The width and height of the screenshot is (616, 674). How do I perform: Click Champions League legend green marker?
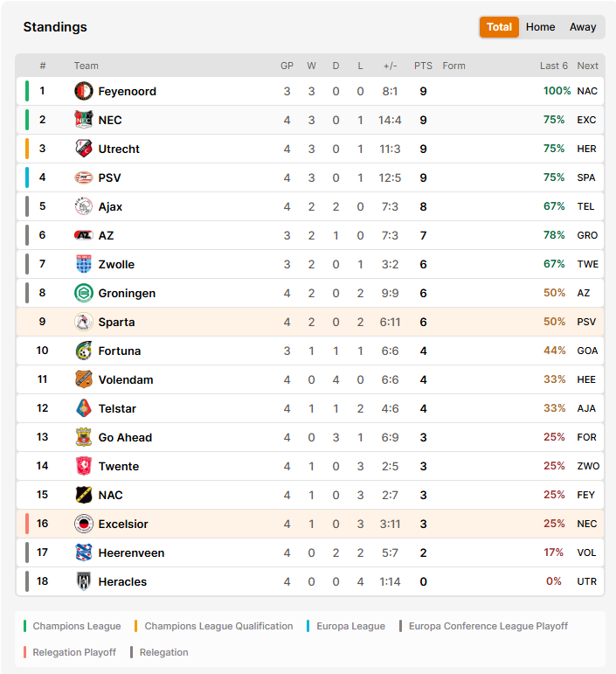[x=25, y=626]
